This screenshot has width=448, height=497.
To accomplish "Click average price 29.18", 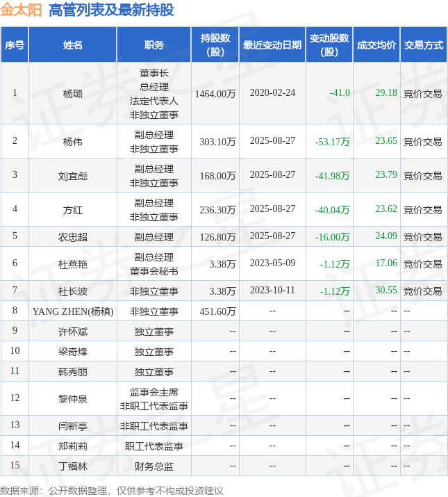I will point(386,92).
